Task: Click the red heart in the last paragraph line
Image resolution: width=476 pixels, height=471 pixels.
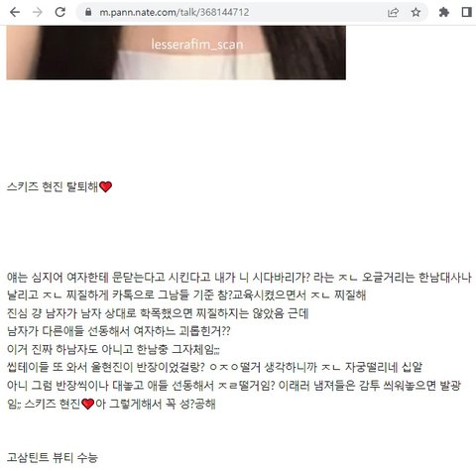Action: point(88,404)
